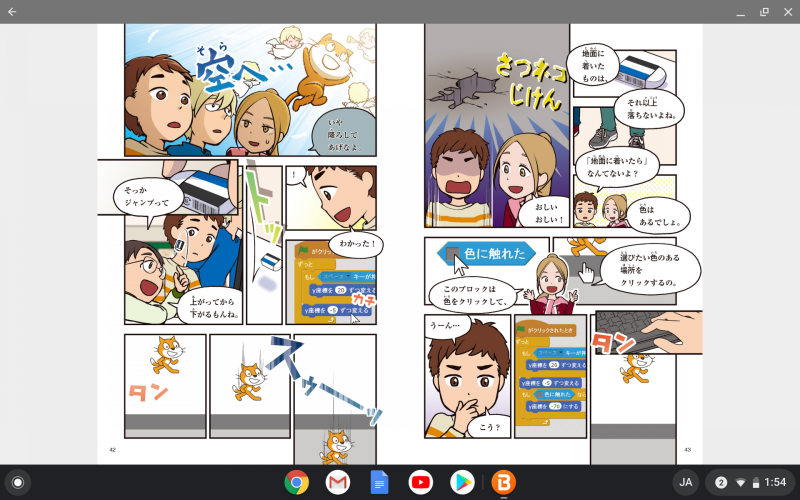Image resolution: width=800 pixels, height=500 pixels.
Task: Click the うーん… speech bubble
Action: (x=448, y=327)
